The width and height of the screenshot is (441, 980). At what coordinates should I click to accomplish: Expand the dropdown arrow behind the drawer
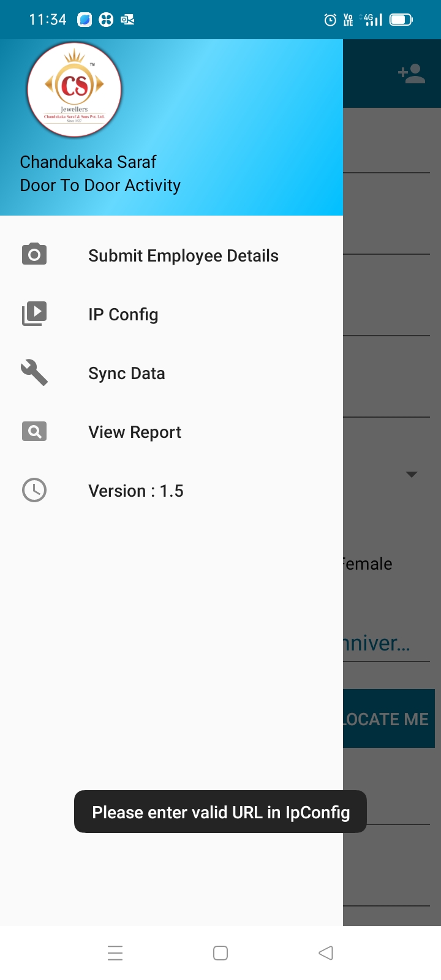[x=412, y=474]
